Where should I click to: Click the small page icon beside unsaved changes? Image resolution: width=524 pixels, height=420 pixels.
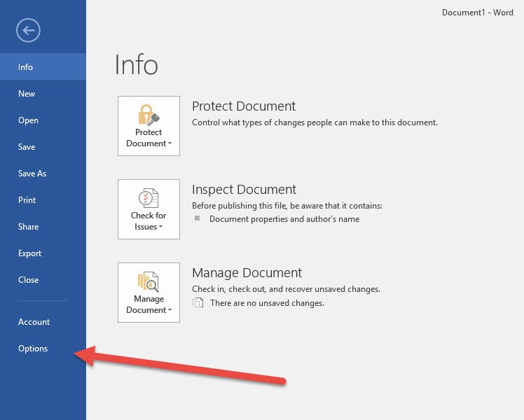(198, 303)
